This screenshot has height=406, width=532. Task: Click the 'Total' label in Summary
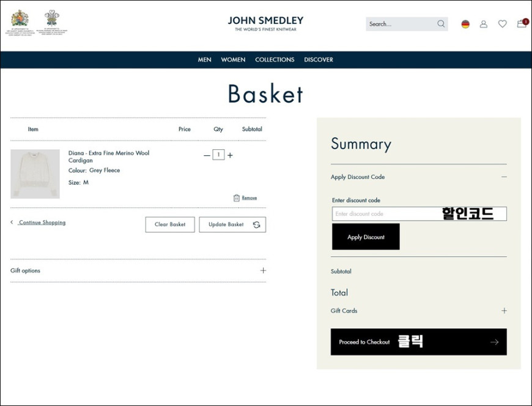point(339,293)
